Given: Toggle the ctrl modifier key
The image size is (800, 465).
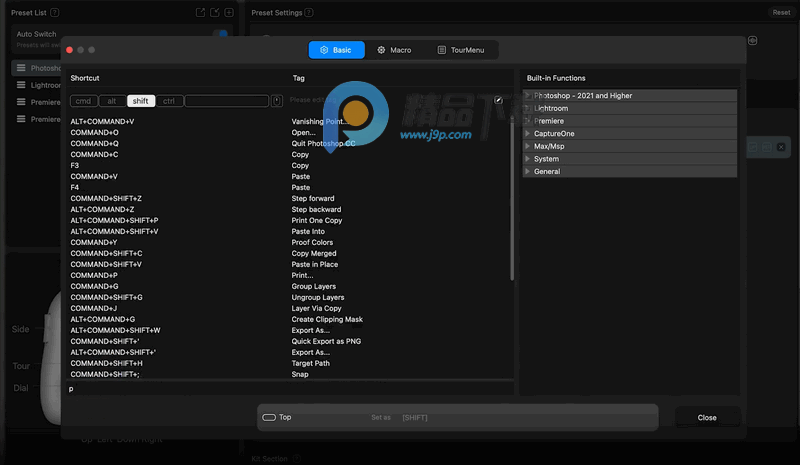Looking at the screenshot, I should pos(169,101).
